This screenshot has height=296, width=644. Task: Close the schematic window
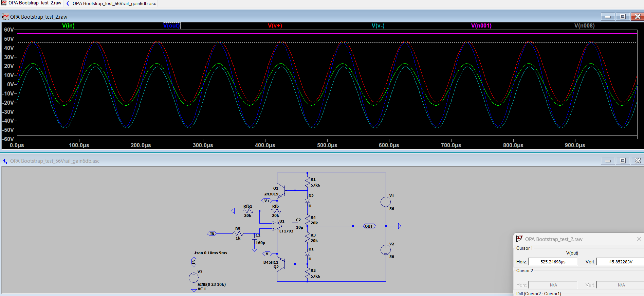(x=638, y=161)
